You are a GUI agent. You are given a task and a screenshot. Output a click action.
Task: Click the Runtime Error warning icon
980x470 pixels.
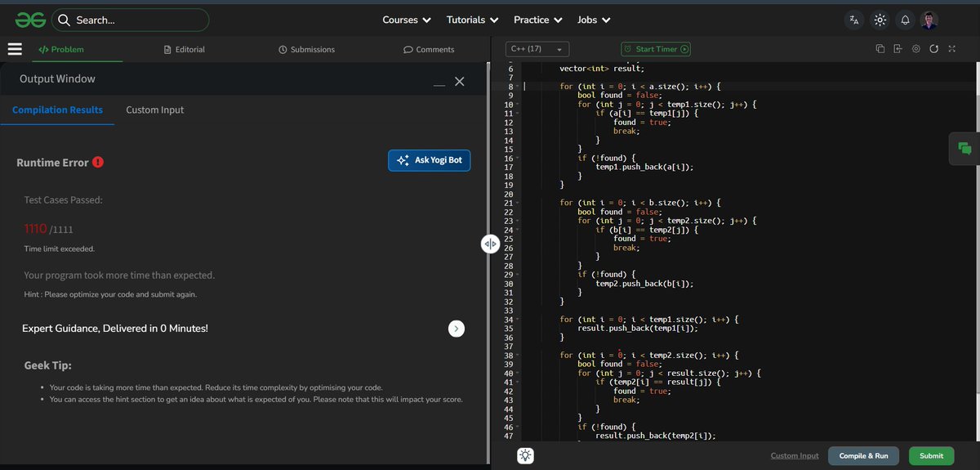(x=98, y=162)
